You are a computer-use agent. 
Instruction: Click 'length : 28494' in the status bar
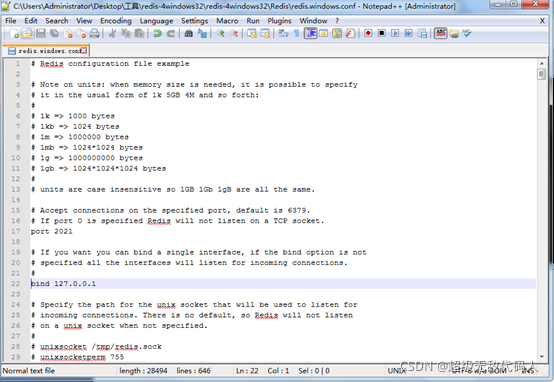[143, 371]
